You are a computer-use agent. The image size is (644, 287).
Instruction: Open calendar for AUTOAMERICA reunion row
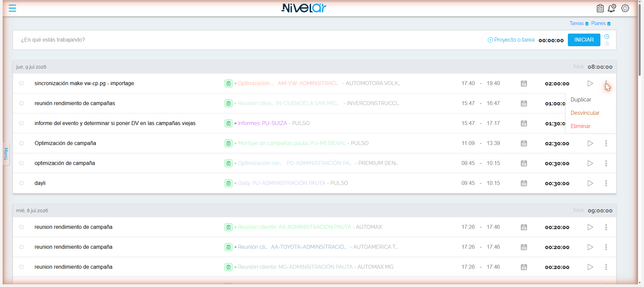click(x=524, y=247)
